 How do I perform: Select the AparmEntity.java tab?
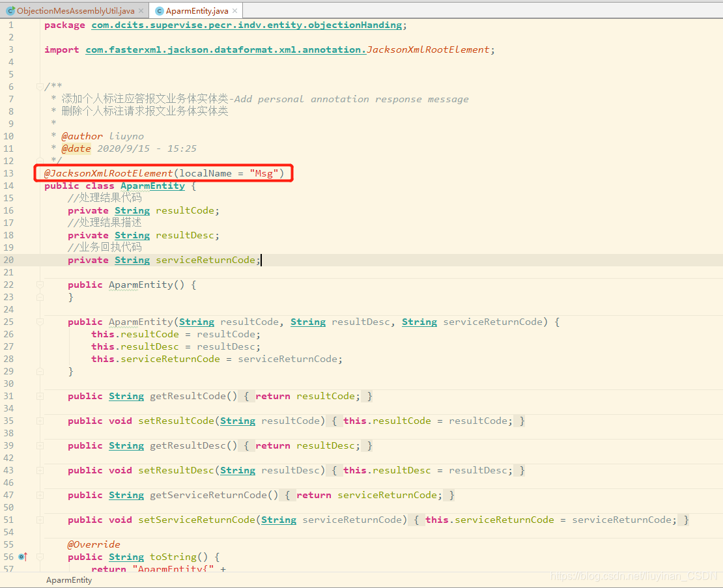tap(195, 10)
